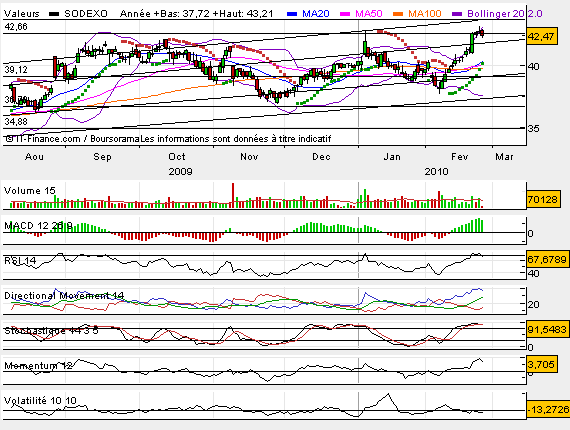
Task: Click the Sep month axis label
Action: (102, 157)
